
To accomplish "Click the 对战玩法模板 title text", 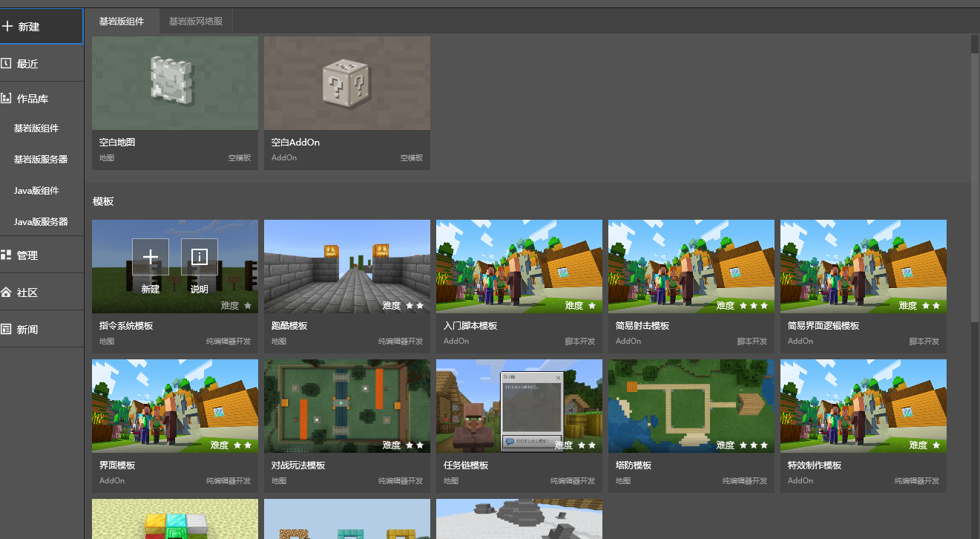I will [x=298, y=465].
